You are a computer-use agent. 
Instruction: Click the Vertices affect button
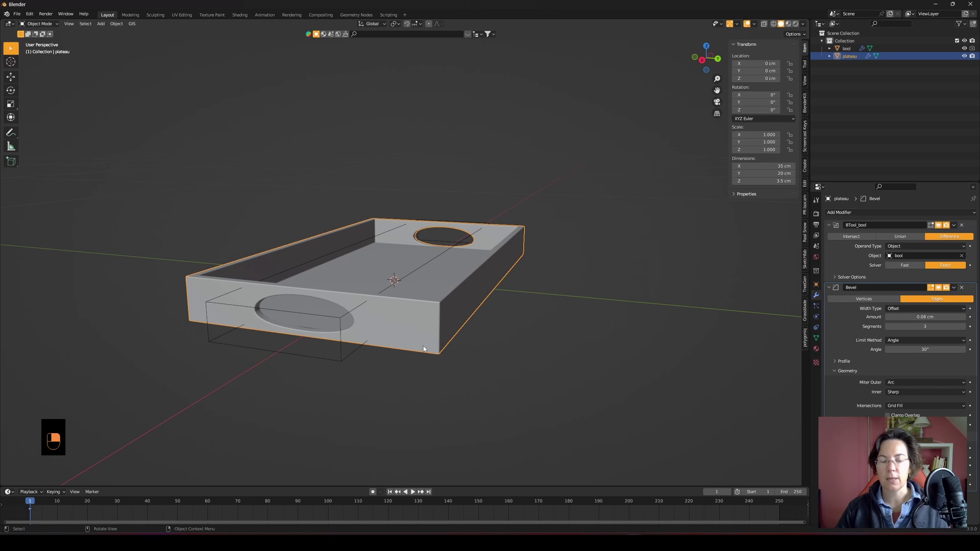[864, 299]
